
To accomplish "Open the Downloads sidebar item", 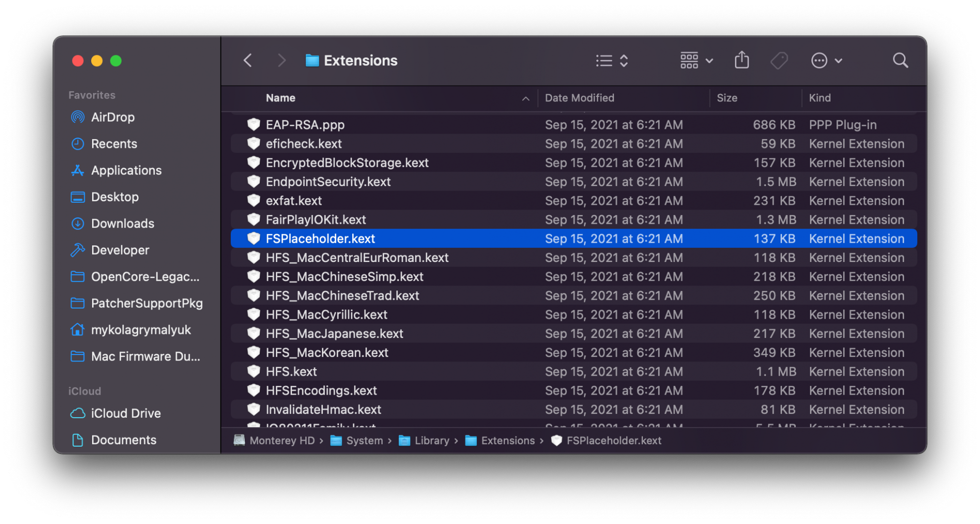I will 122,223.
